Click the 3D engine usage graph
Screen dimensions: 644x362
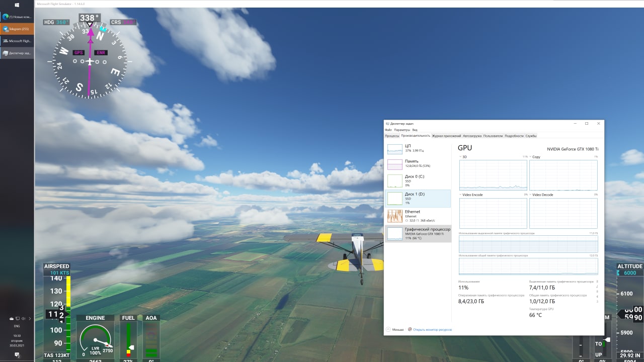tap(493, 175)
